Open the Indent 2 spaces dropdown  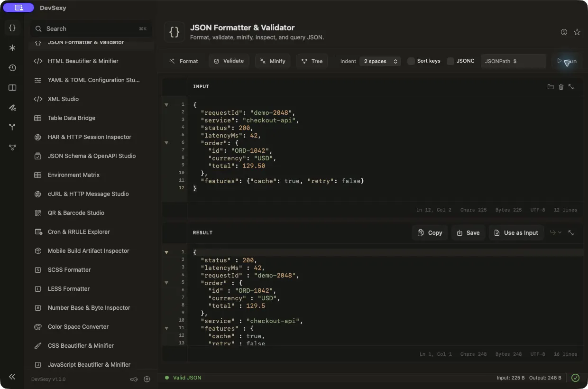point(380,61)
